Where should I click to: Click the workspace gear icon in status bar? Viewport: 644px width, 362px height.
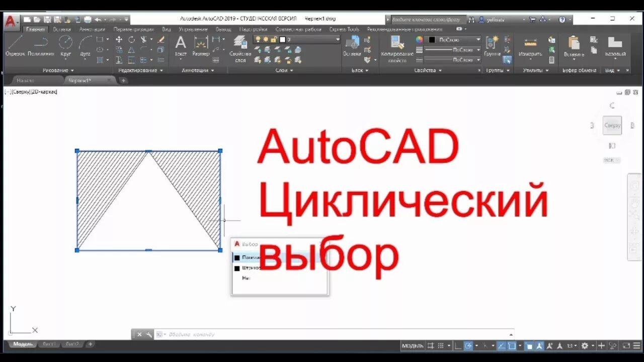point(585,346)
